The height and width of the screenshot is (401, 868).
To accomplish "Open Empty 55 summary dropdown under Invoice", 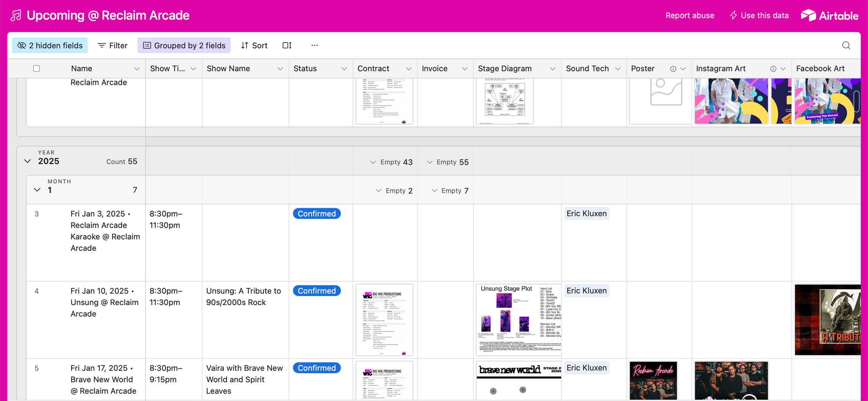I will [447, 162].
